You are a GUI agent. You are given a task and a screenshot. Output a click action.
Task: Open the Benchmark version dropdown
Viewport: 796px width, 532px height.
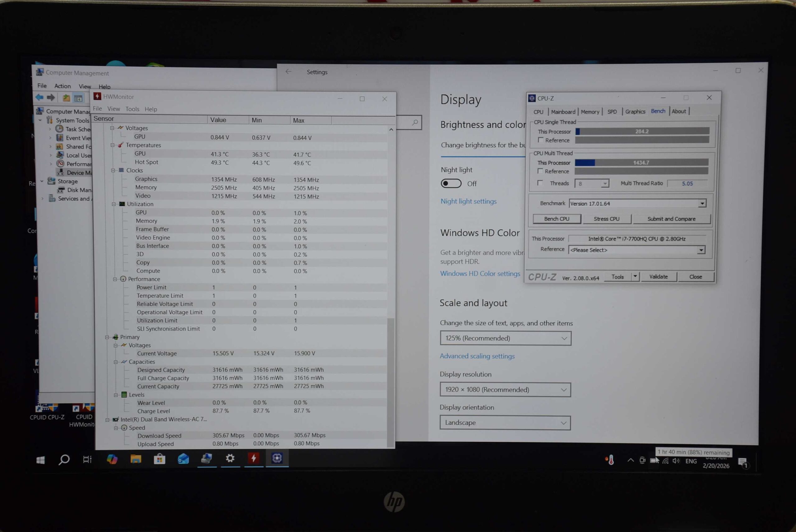(702, 204)
